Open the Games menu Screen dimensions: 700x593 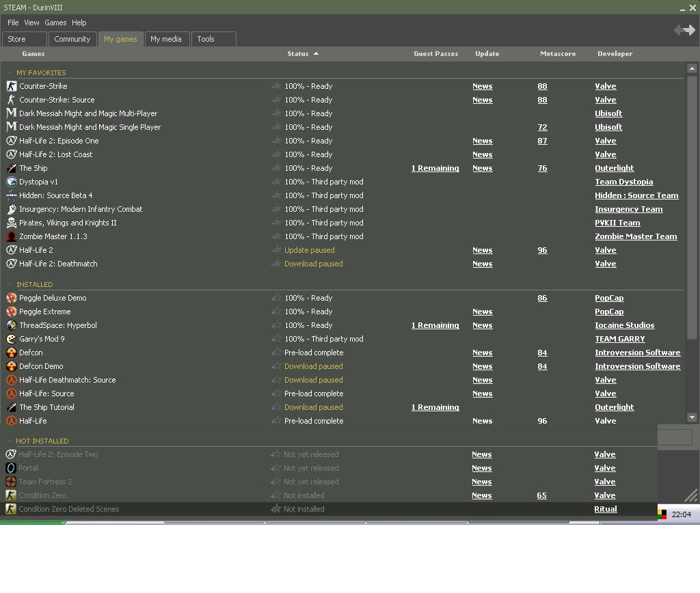[55, 23]
